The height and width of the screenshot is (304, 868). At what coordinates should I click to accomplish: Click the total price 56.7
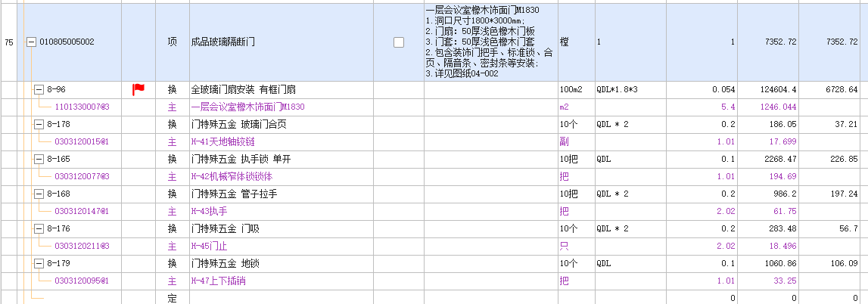pyautogui.click(x=848, y=229)
